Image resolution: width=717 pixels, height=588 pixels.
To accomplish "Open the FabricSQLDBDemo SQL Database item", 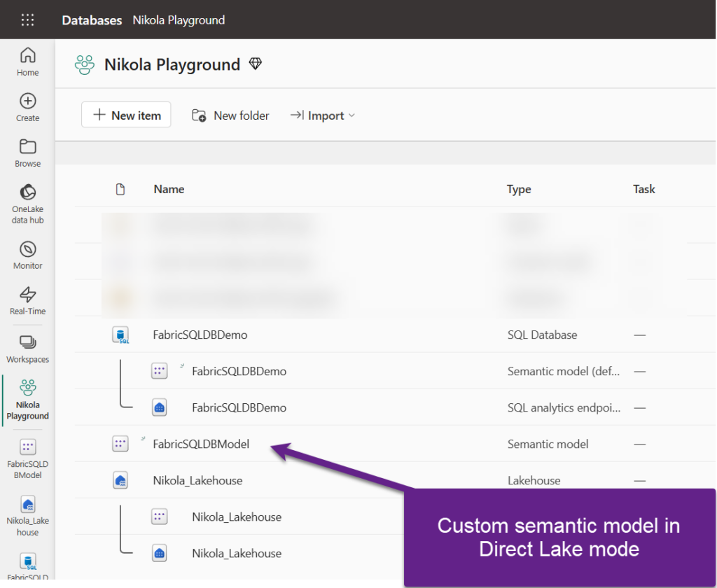I will (x=200, y=335).
